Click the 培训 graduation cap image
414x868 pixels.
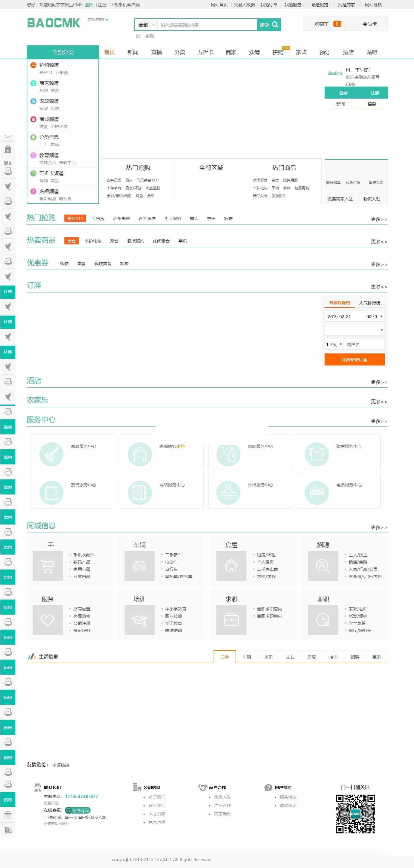coord(139,620)
